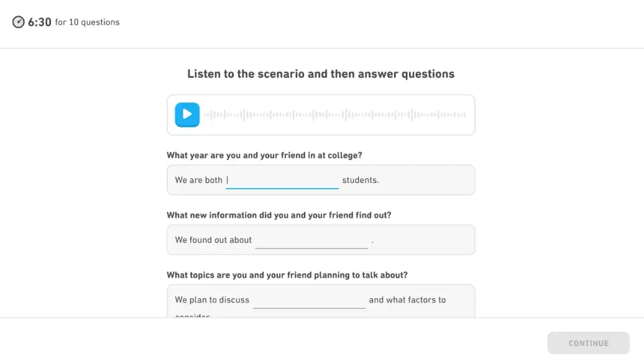Click the blank after "We plan to discuss"
644x361 pixels.
(309, 302)
